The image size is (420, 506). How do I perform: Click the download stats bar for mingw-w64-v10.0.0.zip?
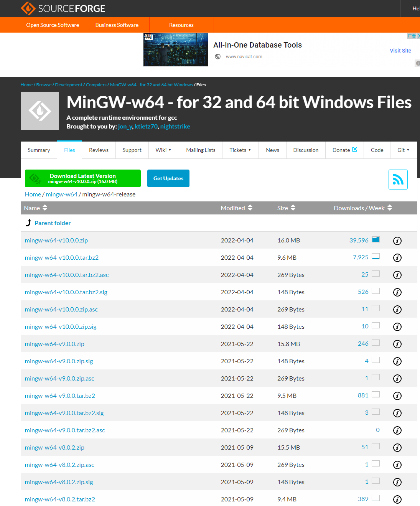[376, 240]
